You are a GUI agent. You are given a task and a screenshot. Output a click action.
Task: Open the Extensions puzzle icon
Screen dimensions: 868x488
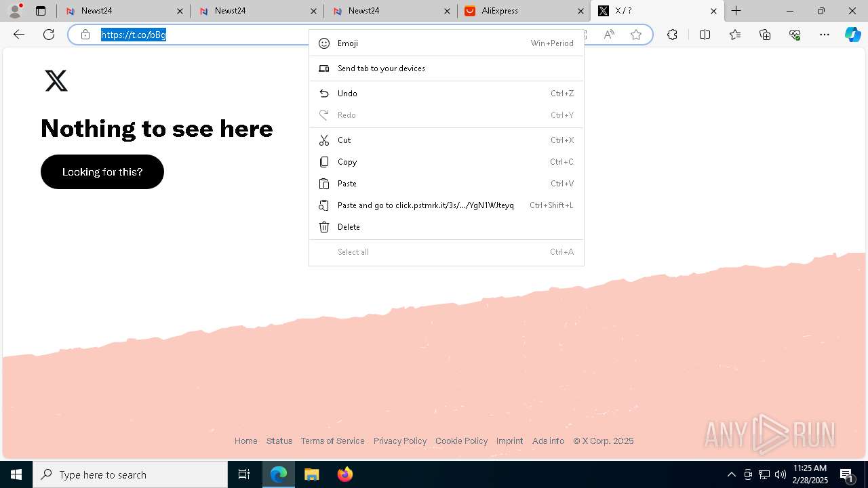coord(672,35)
